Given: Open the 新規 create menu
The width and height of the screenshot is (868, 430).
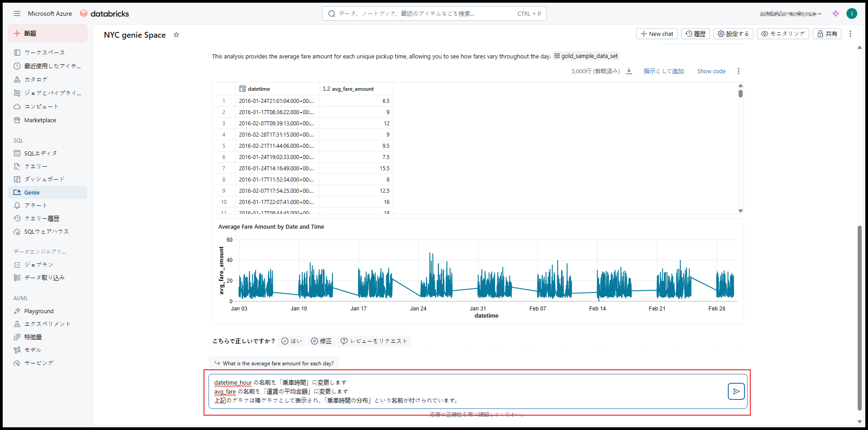Looking at the screenshot, I should pos(48,33).
